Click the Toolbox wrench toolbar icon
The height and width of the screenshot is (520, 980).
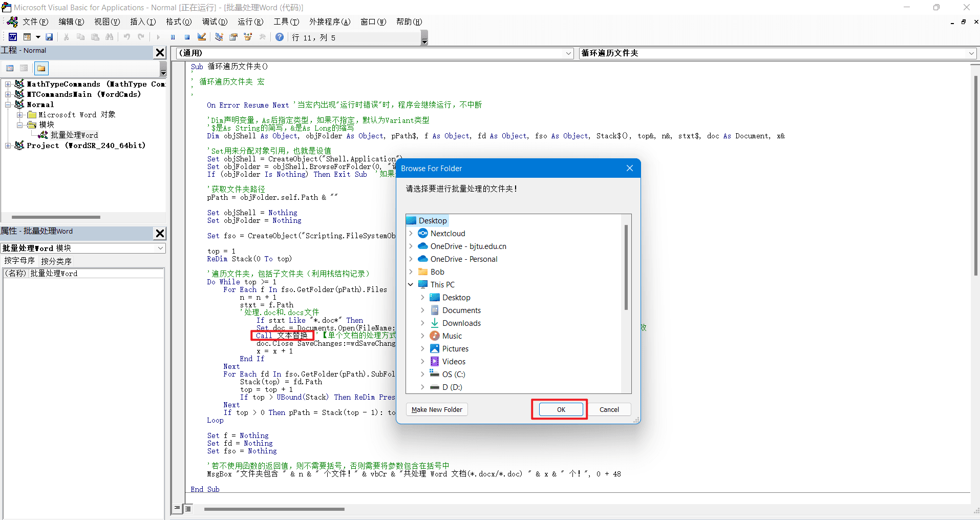pyautogui.click(x=262, y=37)
